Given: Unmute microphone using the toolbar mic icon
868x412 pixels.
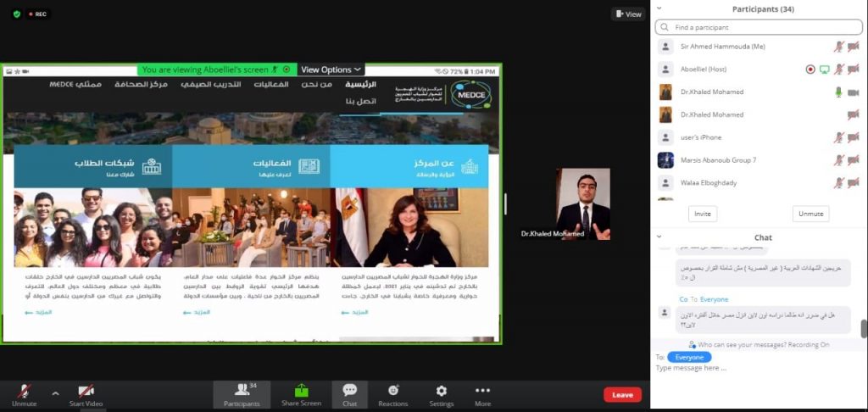Looking at the screenshot, I should click(24, 391).
